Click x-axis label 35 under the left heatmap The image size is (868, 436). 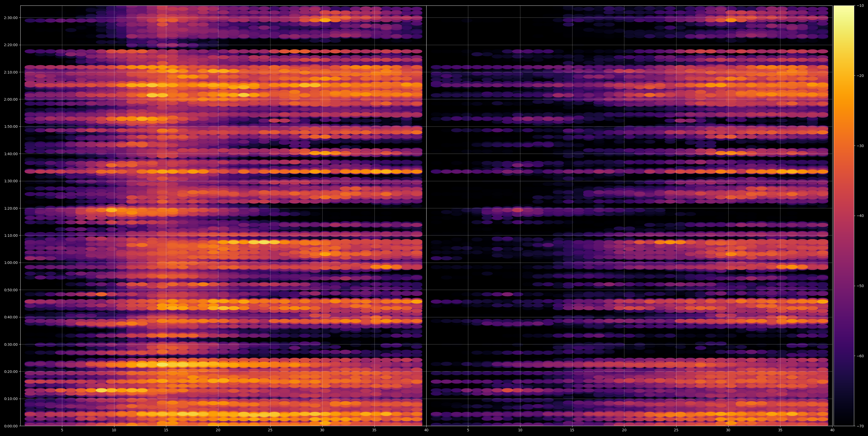pyautogui.click(x=374, y=430)
